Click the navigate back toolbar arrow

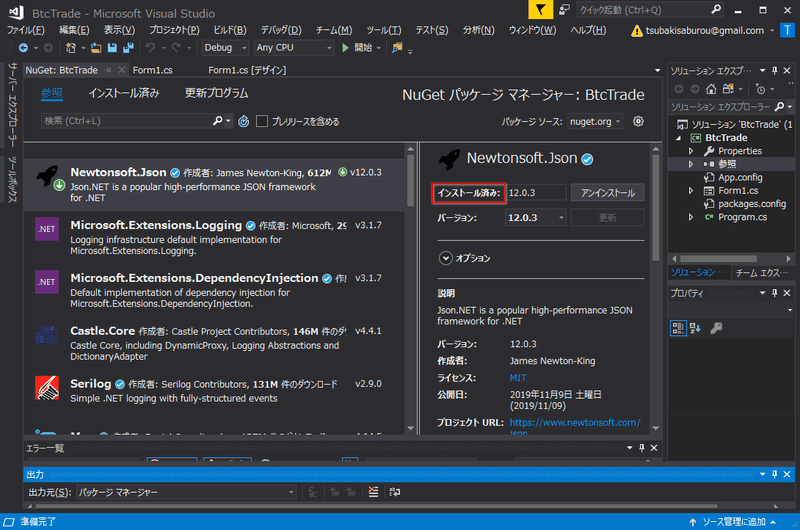pos(23,47)
